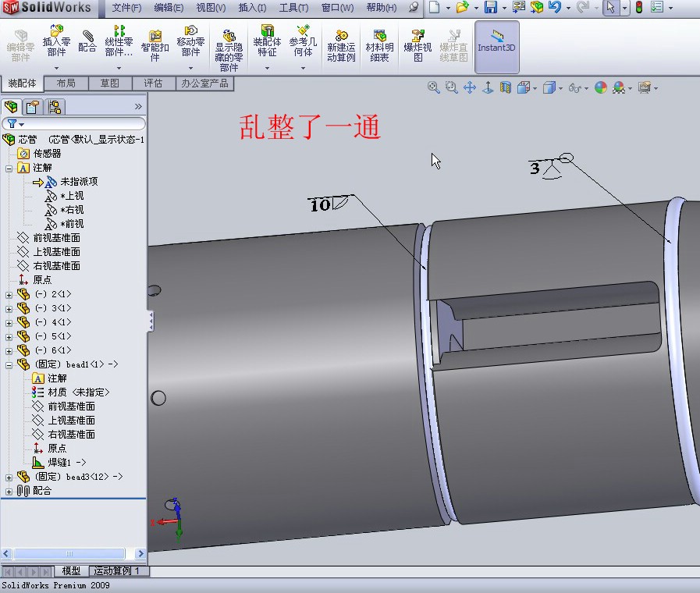Image resolution: width=700 pixels, height=593 pixels.
Task: Select 焊缝1 feature in tree
Action: tap(59, 463)
